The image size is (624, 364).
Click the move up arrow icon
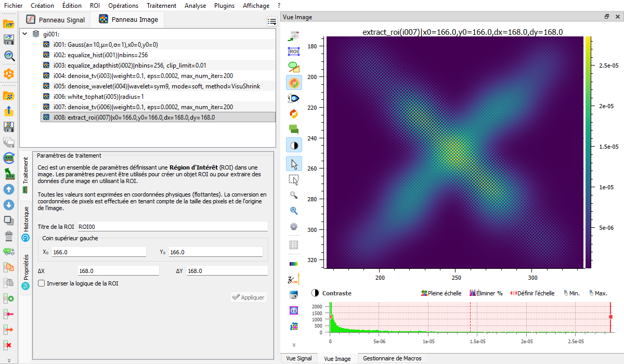(9, 189)
